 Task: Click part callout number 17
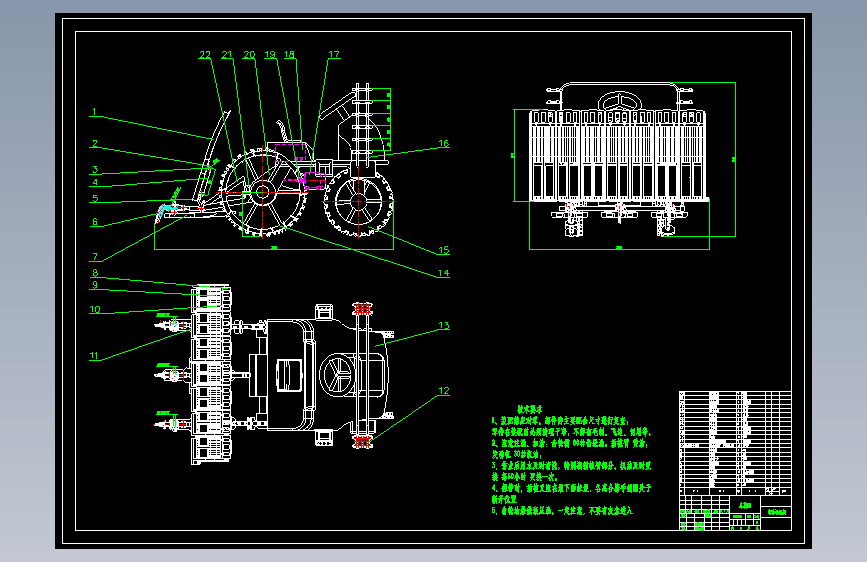pyautogui.click(x=334, y=54)
